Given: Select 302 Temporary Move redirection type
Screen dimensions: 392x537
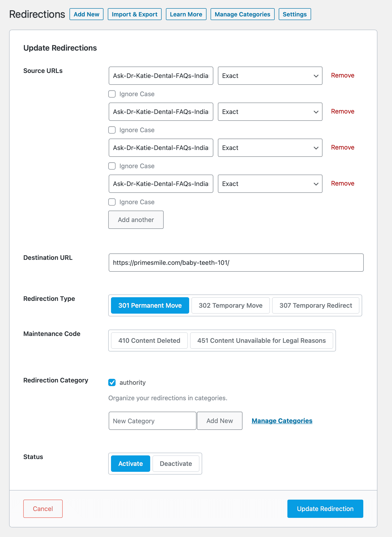Looking at the screenshot, I should click(x=230, y=305).
